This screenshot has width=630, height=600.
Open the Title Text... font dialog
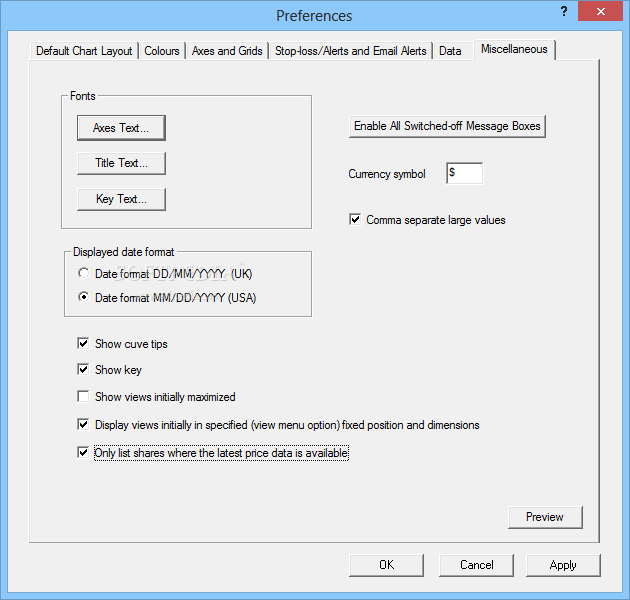121,163
